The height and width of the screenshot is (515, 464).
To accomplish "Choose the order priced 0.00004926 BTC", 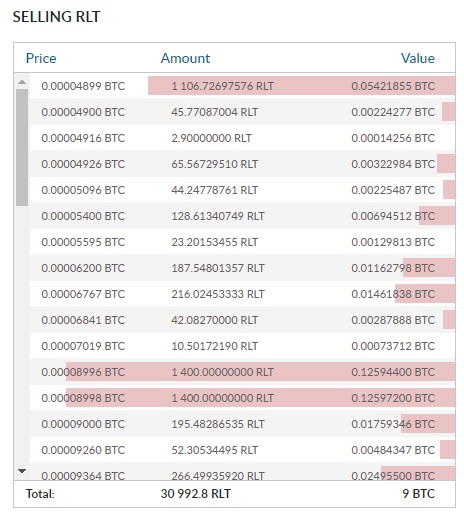I will (x=243, y=164).
